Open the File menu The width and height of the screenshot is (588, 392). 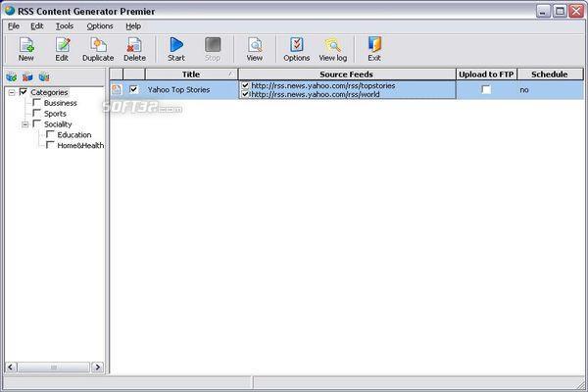(14, 25)
